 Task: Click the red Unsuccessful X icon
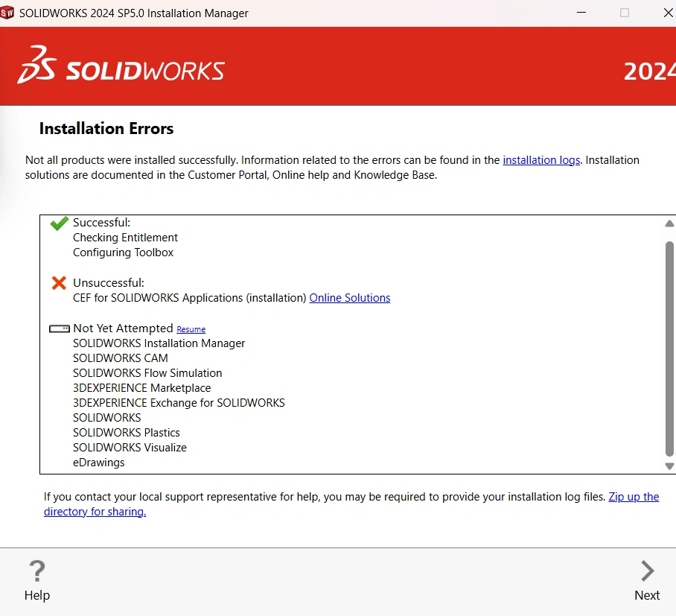point(59,283)
